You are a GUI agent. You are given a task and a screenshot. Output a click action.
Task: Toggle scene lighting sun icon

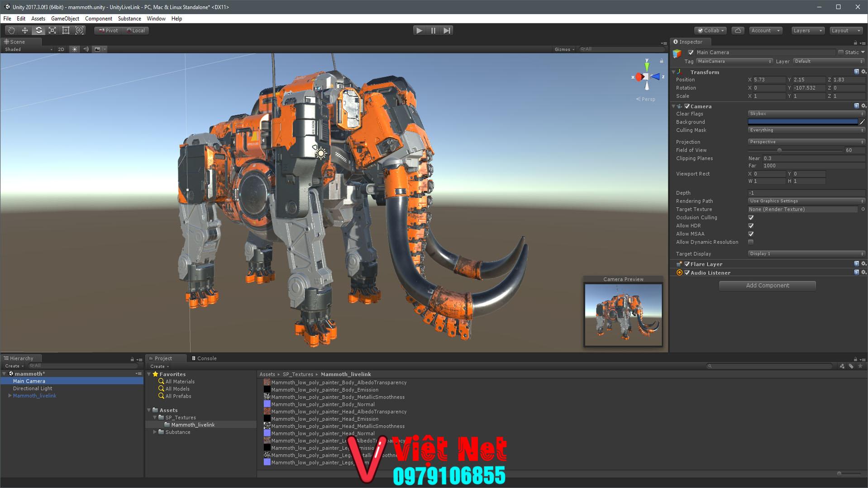75,49
